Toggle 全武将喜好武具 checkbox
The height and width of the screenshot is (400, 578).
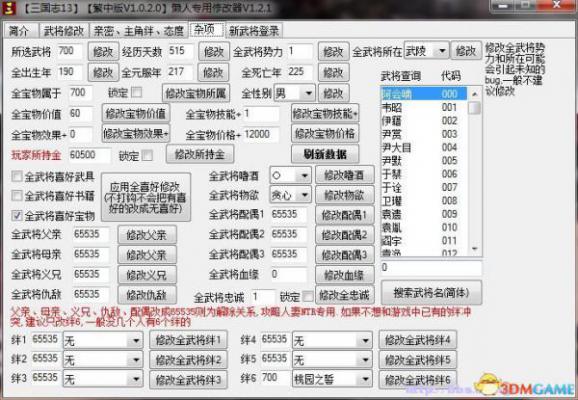click(x=17, y=177)
